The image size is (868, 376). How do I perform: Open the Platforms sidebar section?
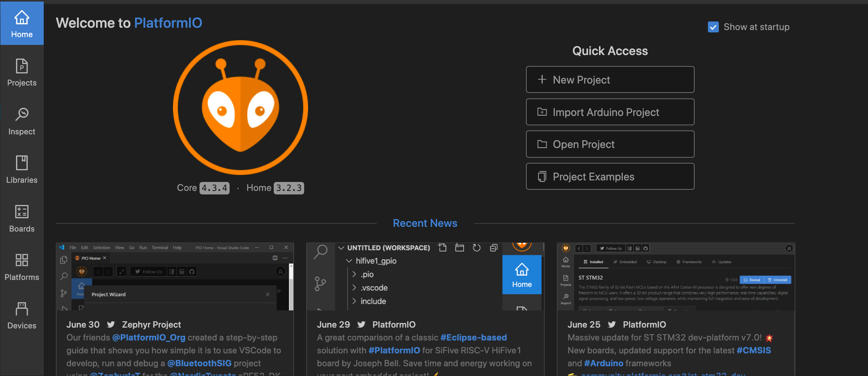pos(22,267)
